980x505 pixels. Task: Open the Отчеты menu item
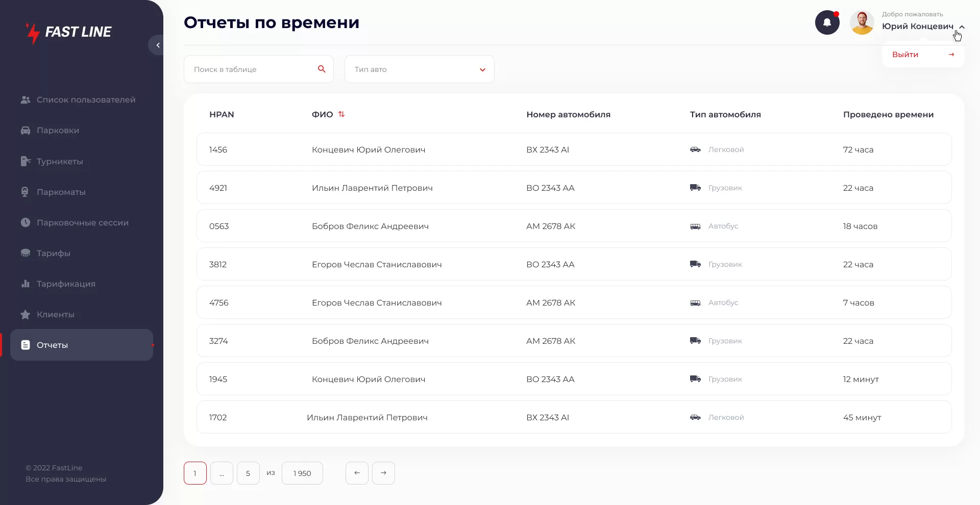point(52,345)
